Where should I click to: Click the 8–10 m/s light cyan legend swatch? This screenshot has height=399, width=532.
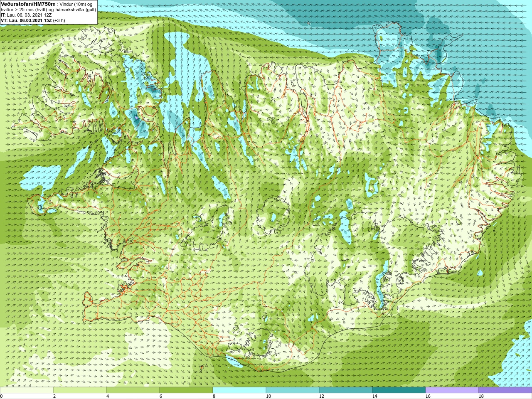[239, 390]
